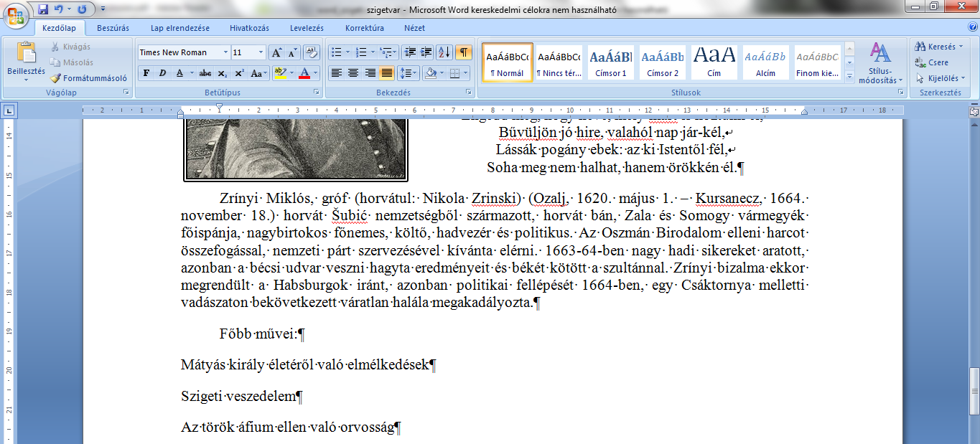Save the document from the quick access toolbar

point(43,9)
